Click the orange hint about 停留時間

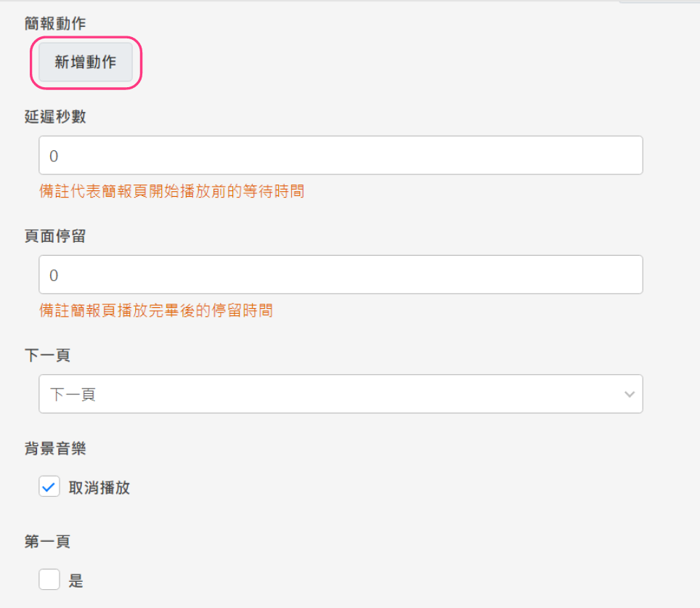tap(156, 310)
